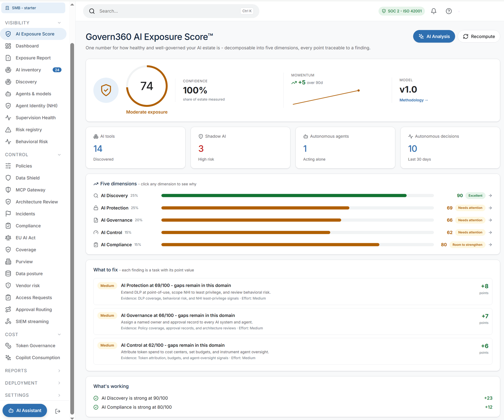Click the momentum trend chart
504x420 pixels.
pyautogui.click(x=326, y=97)
